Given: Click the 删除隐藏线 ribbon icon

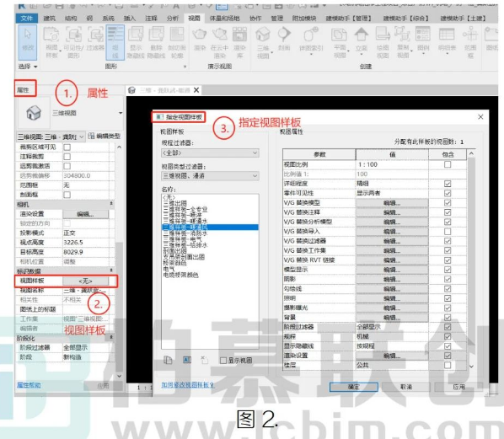Looking at the screenshot, I should click(x=156, y=42).
